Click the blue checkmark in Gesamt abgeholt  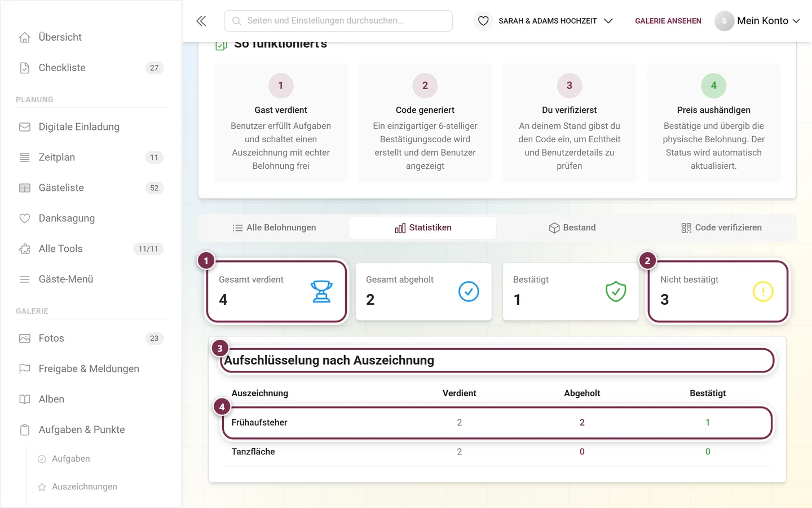pyautogui.click(x=469, y=291)
